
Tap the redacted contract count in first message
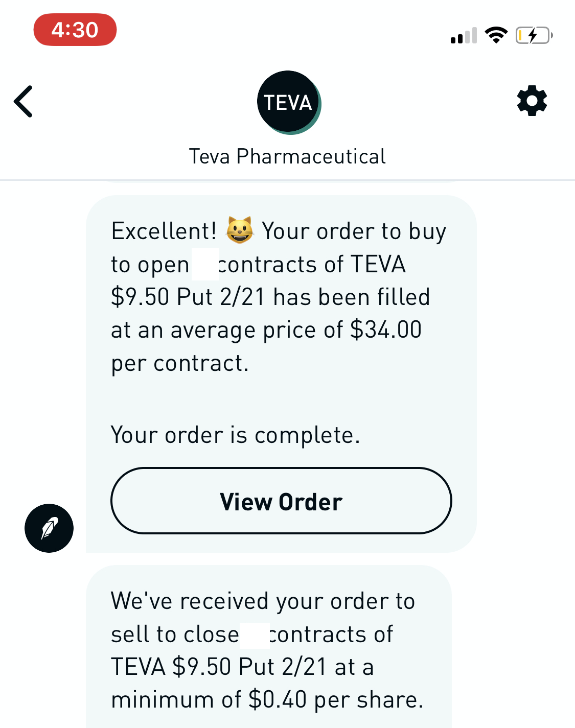pos(205,264)
